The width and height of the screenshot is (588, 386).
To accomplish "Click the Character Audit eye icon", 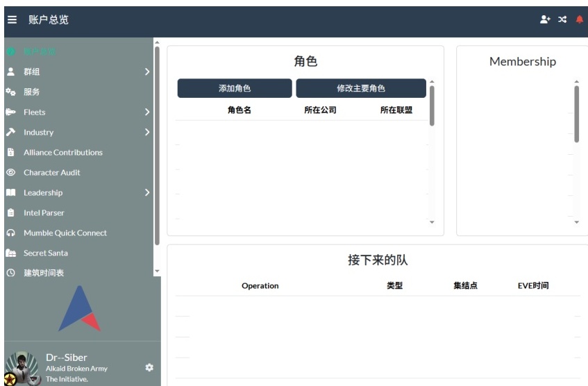I will (x=10, y=172).
